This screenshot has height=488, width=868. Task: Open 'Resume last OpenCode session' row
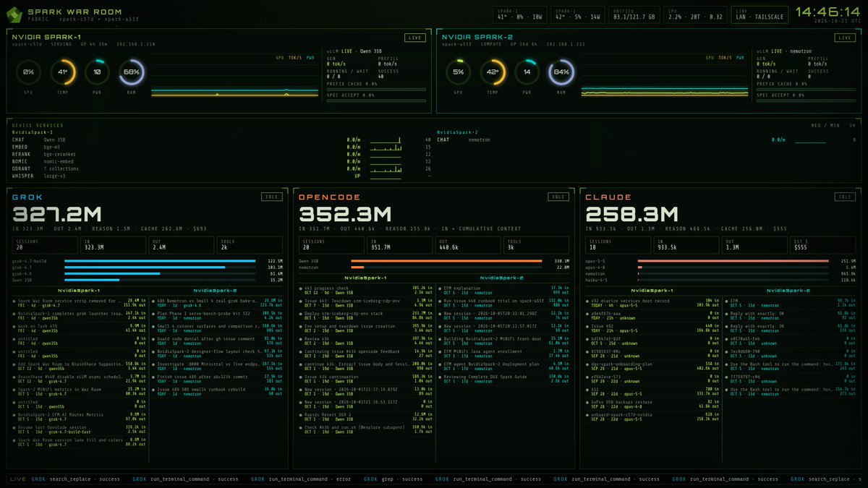pos(78,429)
